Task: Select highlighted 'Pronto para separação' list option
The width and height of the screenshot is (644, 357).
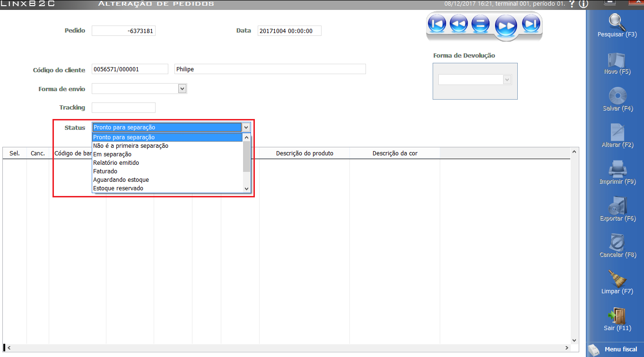Action: pos(167,137)
